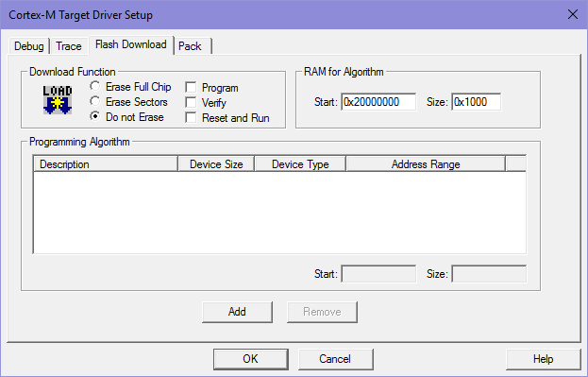Confirm with the OK button
This screenshot has width=588, height=377.
(250, 359)
